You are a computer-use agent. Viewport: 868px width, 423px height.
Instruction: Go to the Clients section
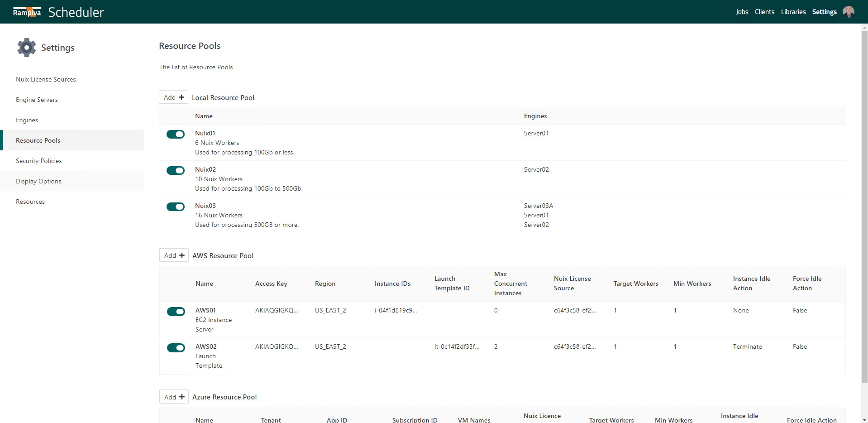pyautogui.click(x=764, y=12)
